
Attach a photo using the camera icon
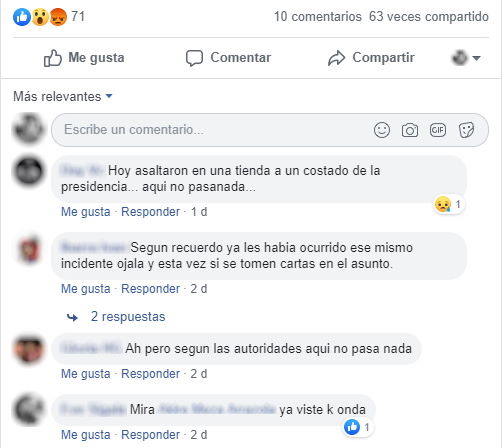(410, 130)
